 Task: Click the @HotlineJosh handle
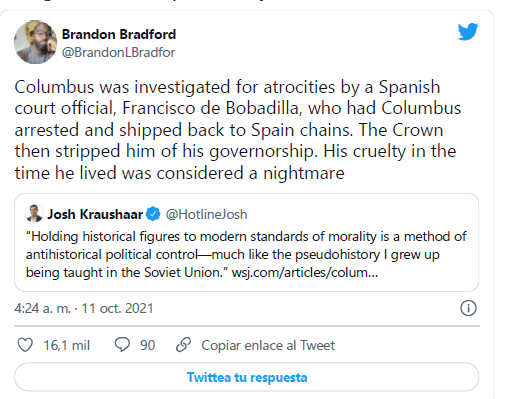pos(206,214)
